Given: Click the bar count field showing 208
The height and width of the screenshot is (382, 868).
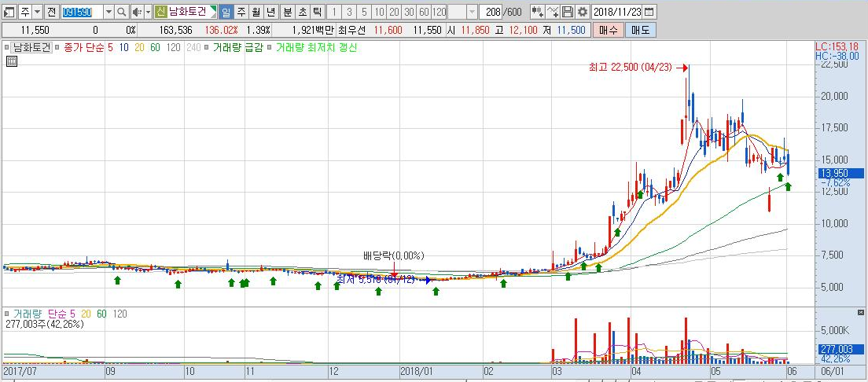Looking at the screenshot, I should [491, 12].
